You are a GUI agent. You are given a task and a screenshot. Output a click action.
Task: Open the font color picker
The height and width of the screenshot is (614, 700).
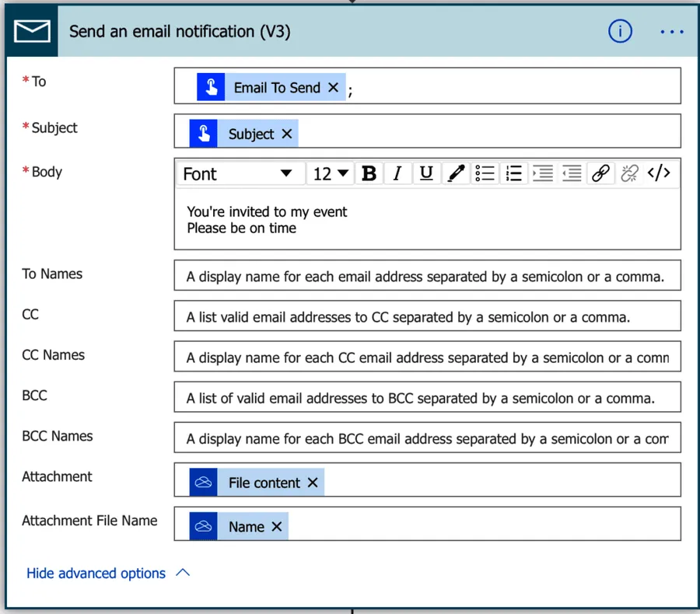[x=456, y=173]
